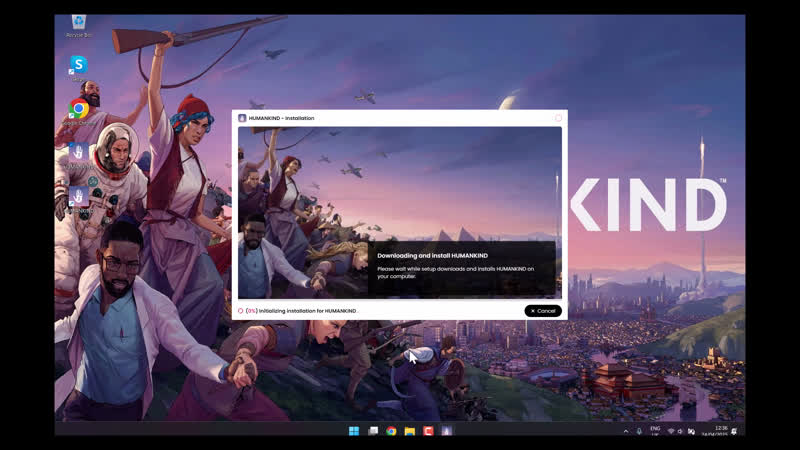Open the red C app in taskbar

click(x=428, y=431)
